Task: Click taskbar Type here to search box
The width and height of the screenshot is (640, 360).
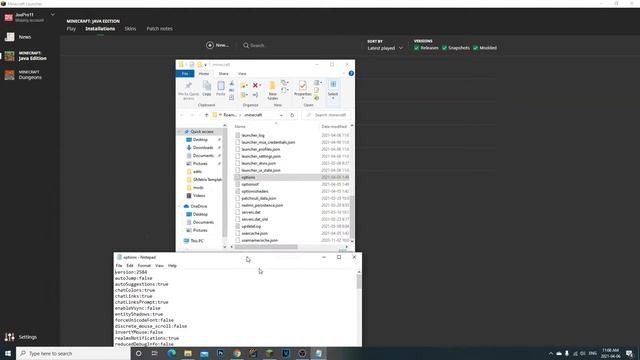Action: [x=73, y=353]
